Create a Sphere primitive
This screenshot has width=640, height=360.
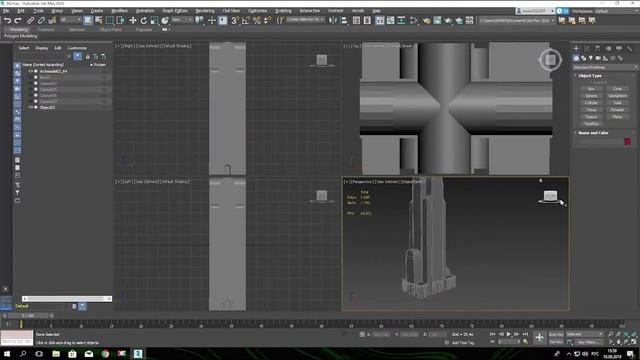[591, 96]
